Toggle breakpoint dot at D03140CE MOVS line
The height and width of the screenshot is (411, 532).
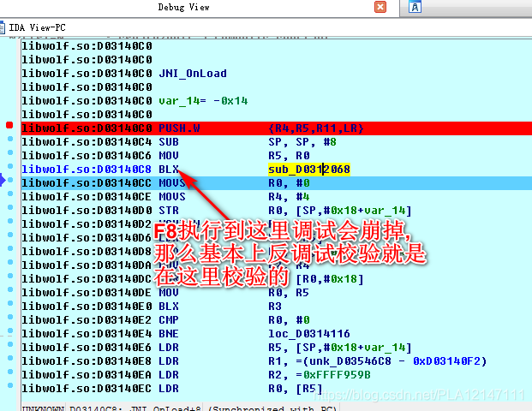tap(10, 194)
